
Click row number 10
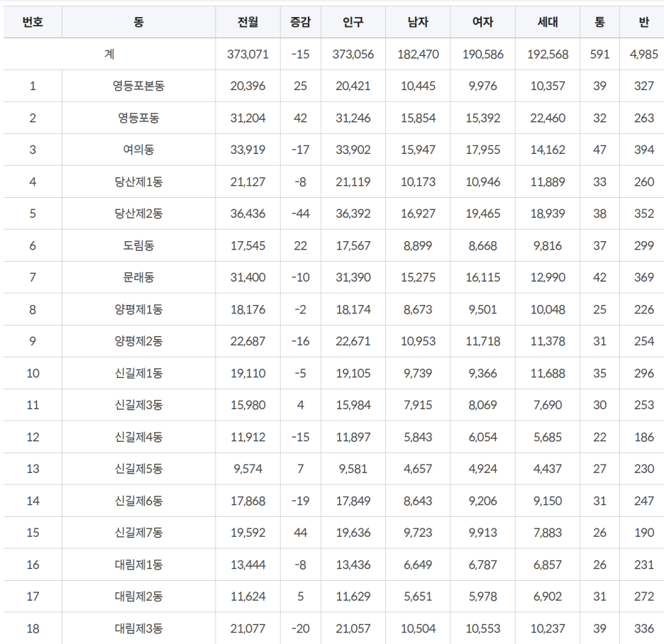[33, 373]
